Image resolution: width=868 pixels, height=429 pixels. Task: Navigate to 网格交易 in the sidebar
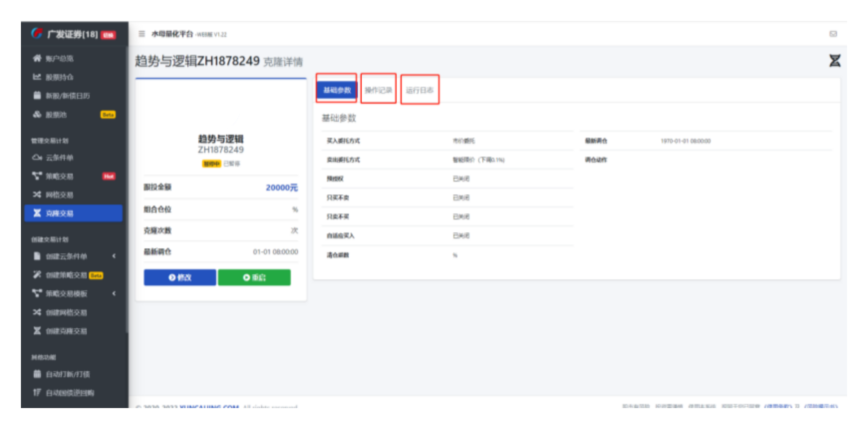point(59,195)
